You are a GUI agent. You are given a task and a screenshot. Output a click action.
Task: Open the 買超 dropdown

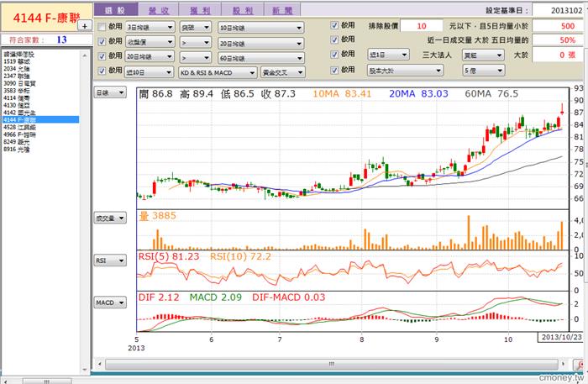483,55
